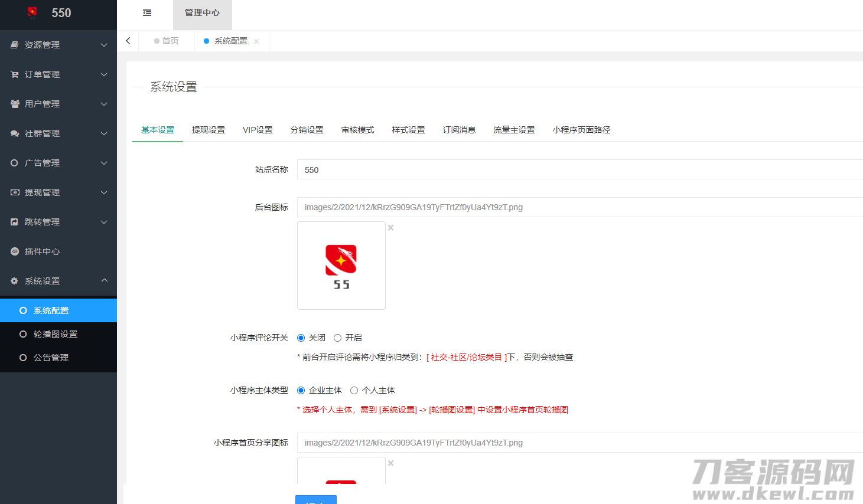863x504 pixels.
Task: Go to 公告管理 in sidebar
Action: pyautogui.click(x=51, y=358)
